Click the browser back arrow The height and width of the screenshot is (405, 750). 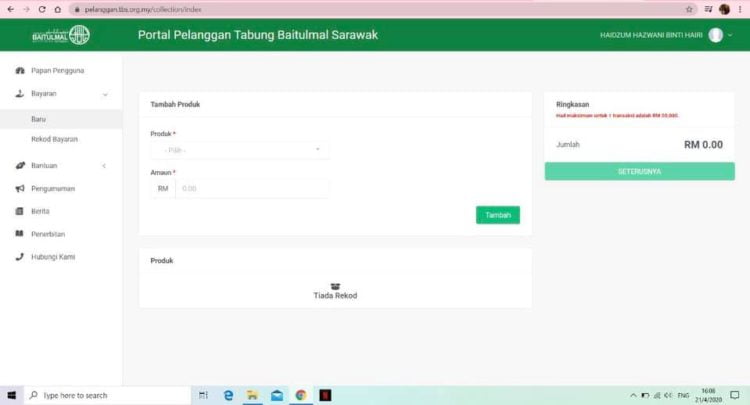coord(11,9)
